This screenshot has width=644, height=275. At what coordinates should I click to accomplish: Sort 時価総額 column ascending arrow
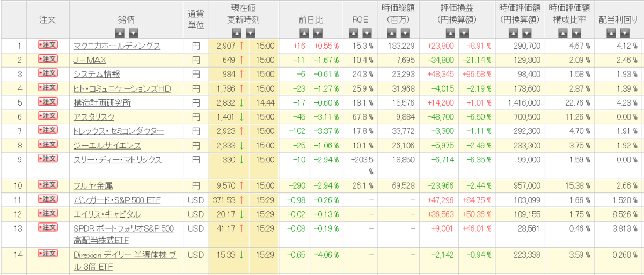click(391, 33)
